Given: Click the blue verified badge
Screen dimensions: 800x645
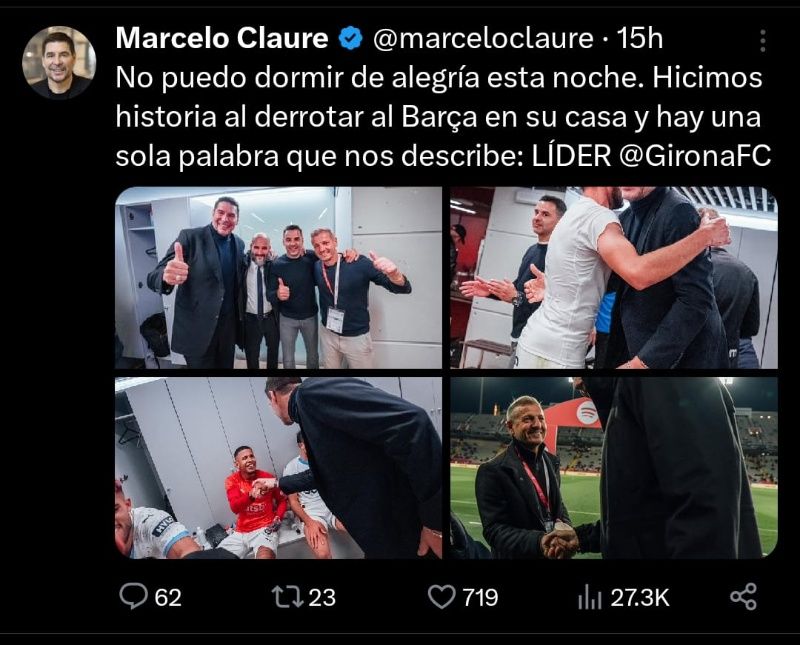Looking at the screenshot, I should (x=351, y=39).
